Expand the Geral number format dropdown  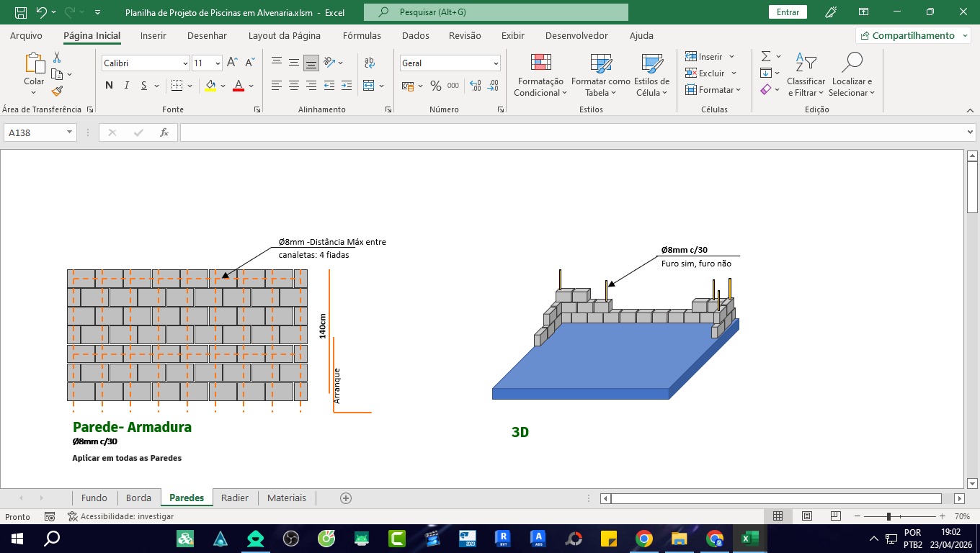pos(496,63)
